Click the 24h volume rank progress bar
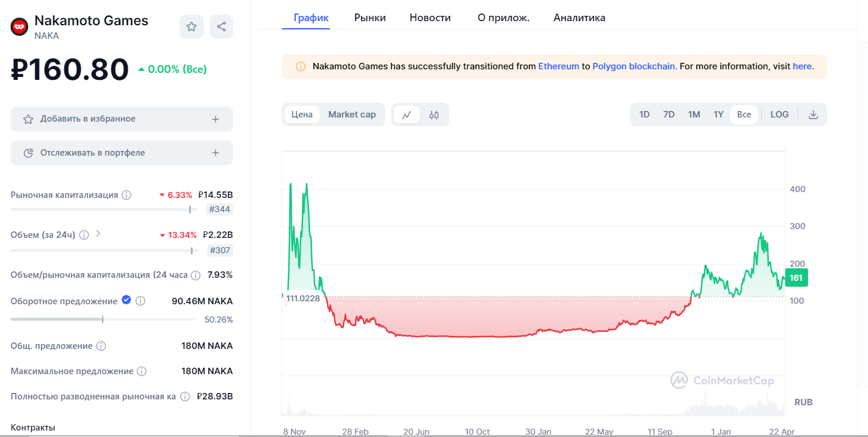Screen dimensions: 868x437 tap(104, 250)
